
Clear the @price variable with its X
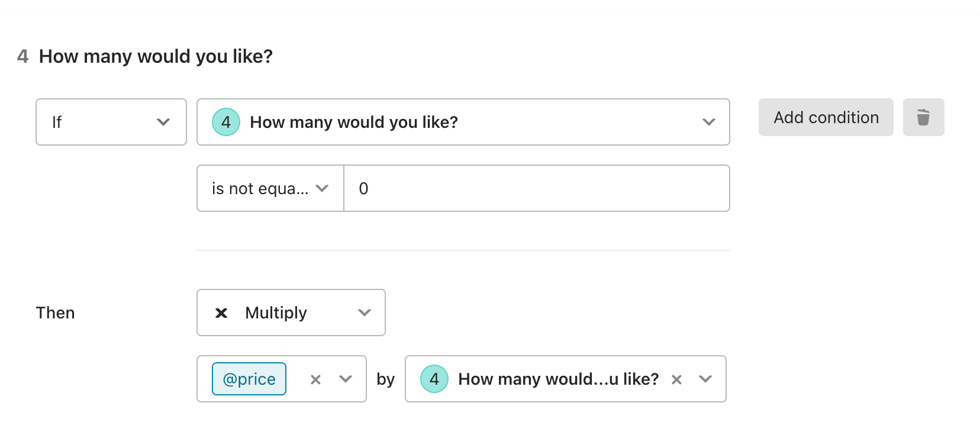tap(315, 379)
